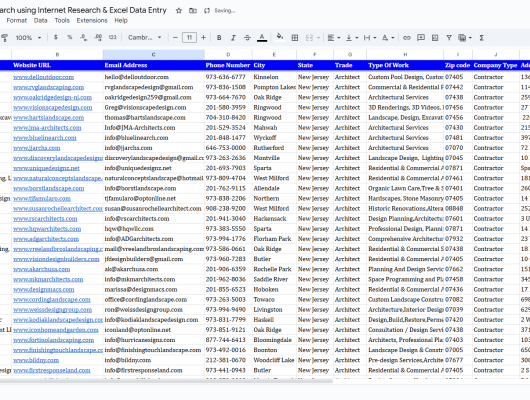Select column C header
The width and height of the screenshot is (530, 400).
coord(153,54)
